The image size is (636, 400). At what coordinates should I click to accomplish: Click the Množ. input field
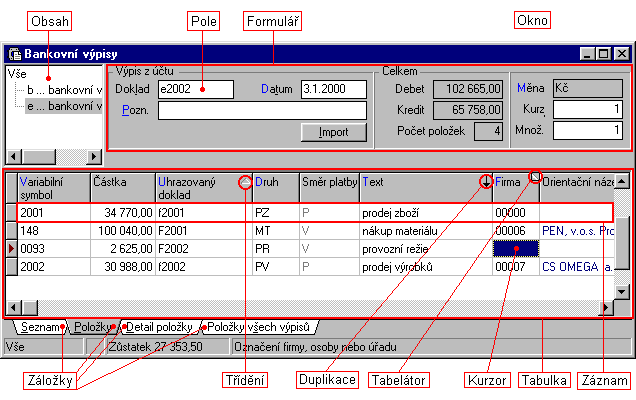point(588,131)
